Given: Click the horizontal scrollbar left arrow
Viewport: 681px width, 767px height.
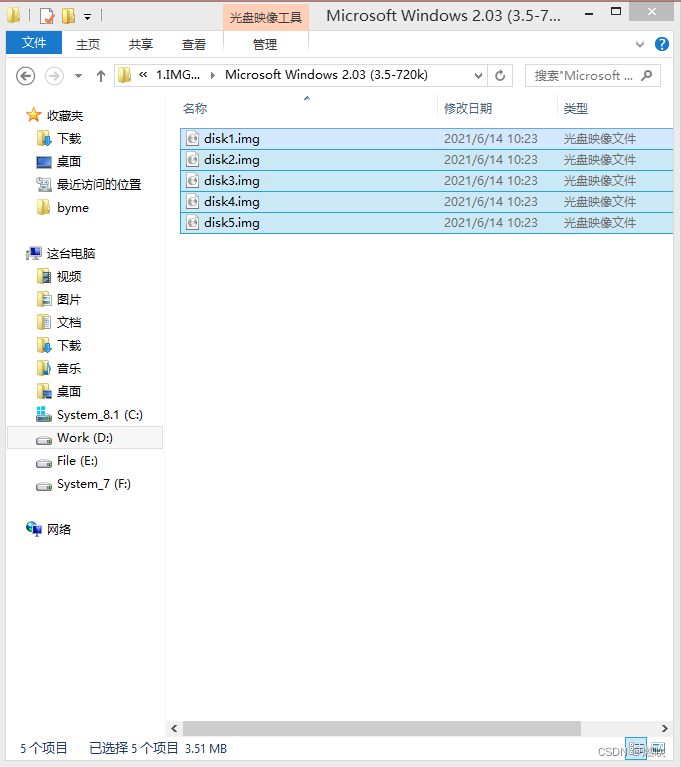Looking at the screenshot, I should pyautogui.click(x=174, y=728).
